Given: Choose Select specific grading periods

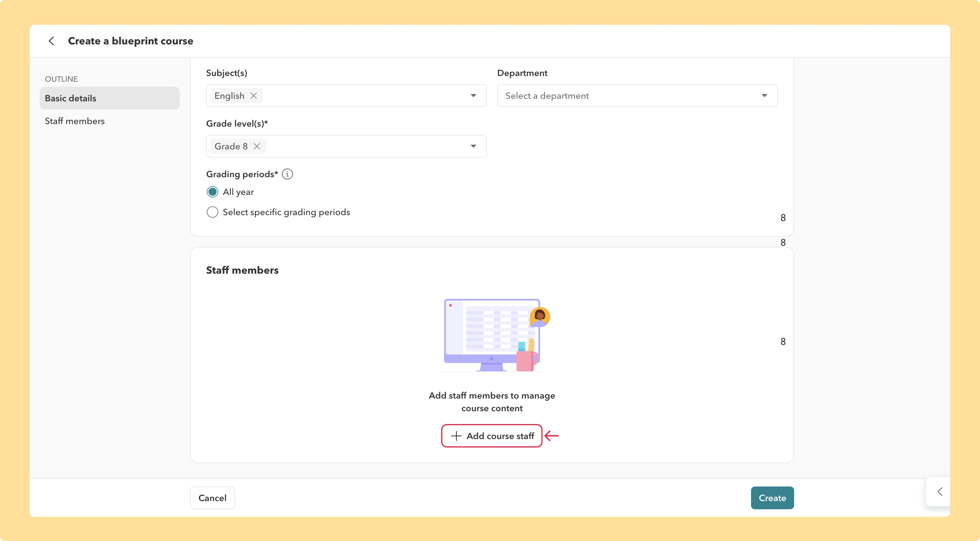Looking at the screenshot, I should (x=213, y=212).
